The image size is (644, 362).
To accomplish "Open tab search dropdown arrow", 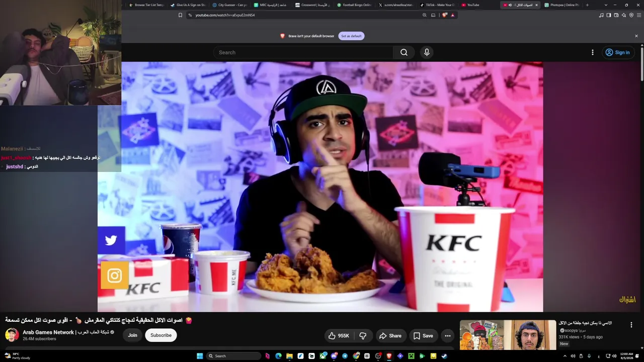I will coord(606,5).
